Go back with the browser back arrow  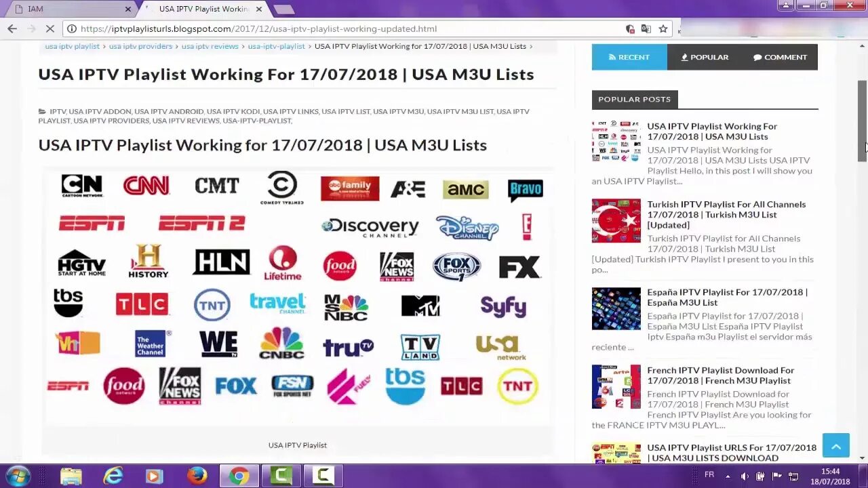pos(12,28)
